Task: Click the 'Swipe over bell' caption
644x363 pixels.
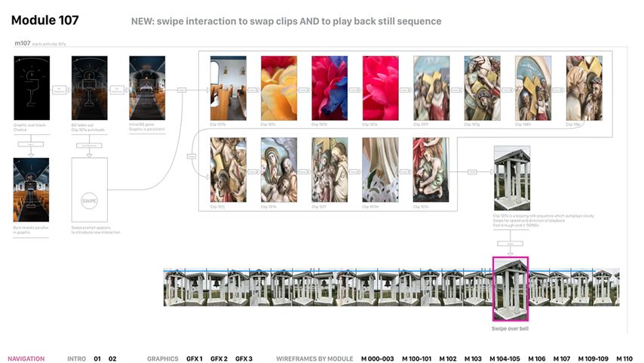Action: [x=510, y=328]
